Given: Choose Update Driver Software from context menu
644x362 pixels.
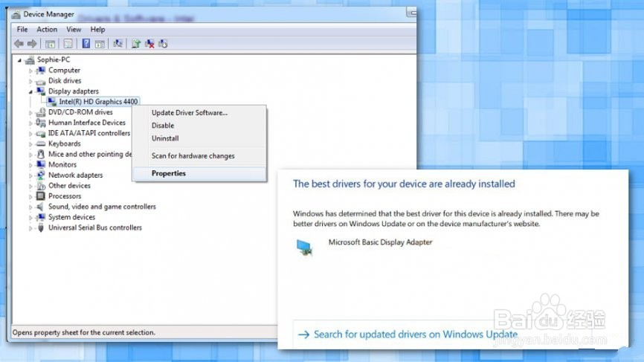Looking at the screenshot, I should point(199,112).
